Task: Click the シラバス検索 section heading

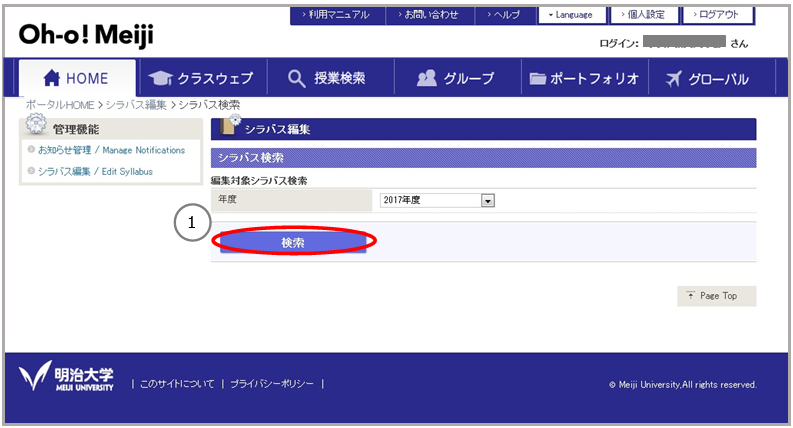Action: point(251,158)
